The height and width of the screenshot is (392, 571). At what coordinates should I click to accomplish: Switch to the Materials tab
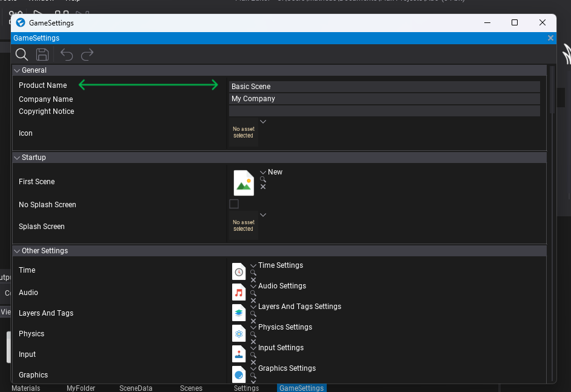[x=25, y=388]
